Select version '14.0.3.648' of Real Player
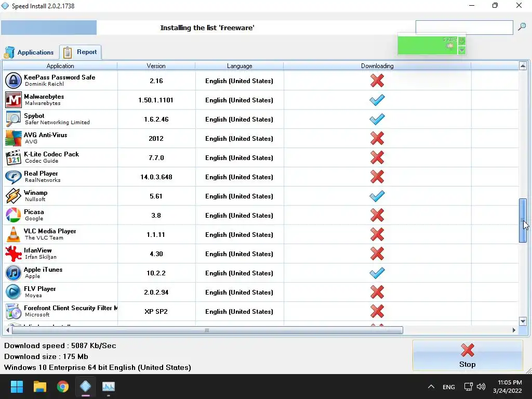Viewport: 532px width, 399px height. pyautogui.click(x=156, y=177)
